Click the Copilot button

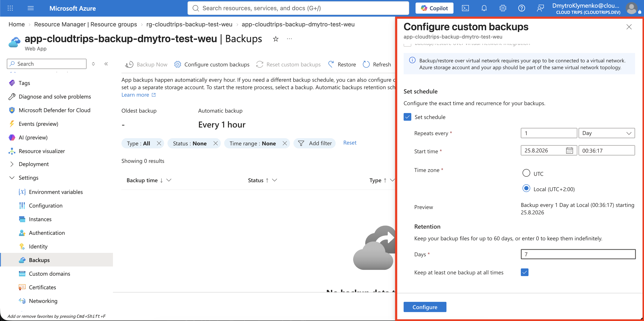pos(434,8)
